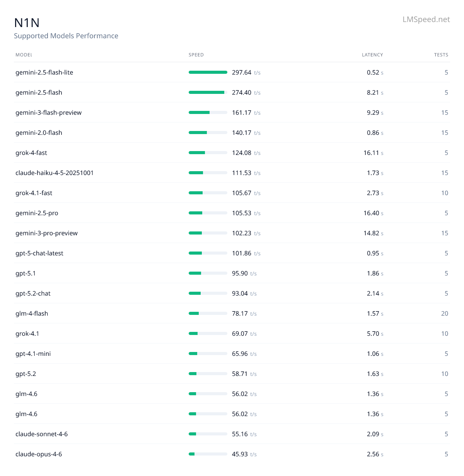Click the 16.11 s latency value

pos(374,153)
